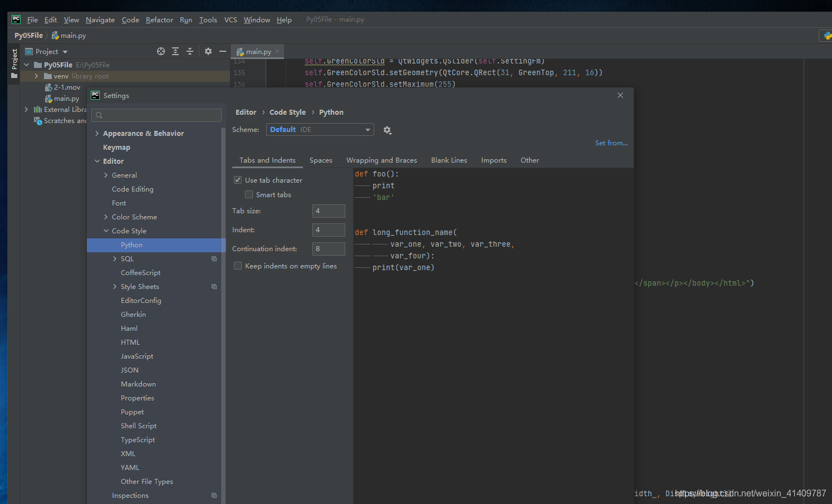The height and width of the screenshot is (504, 832).
Task: Click main.py file icon in breadcrumb
Action: click(x=55, y=36)
